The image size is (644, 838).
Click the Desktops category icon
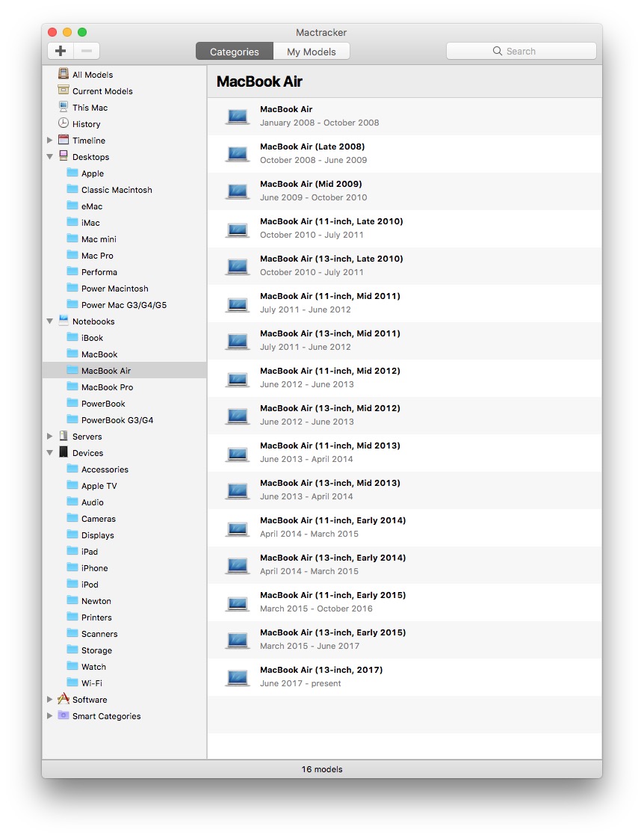pos(64,156)
